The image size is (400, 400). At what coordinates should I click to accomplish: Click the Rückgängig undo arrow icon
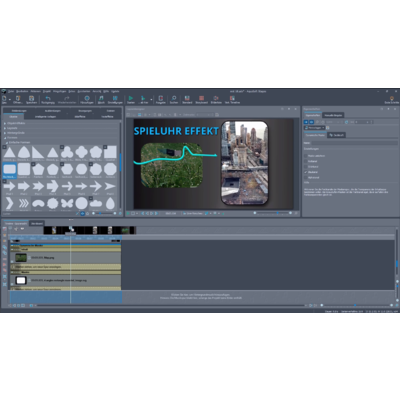point(48,98)
